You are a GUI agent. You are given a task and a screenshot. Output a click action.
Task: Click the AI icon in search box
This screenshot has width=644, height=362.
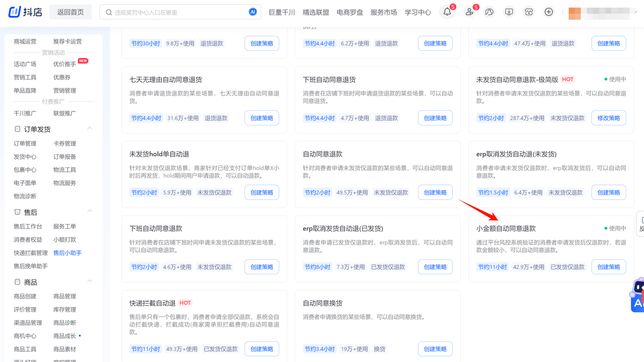tap(253, 12)
